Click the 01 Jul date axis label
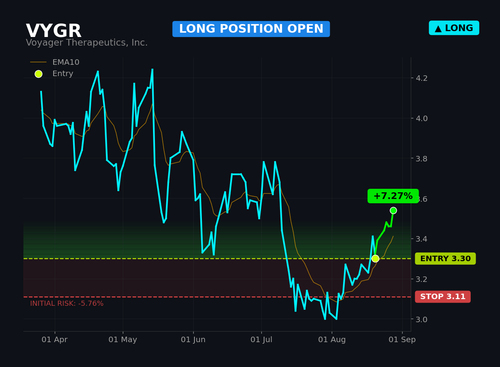 [261, 340]
